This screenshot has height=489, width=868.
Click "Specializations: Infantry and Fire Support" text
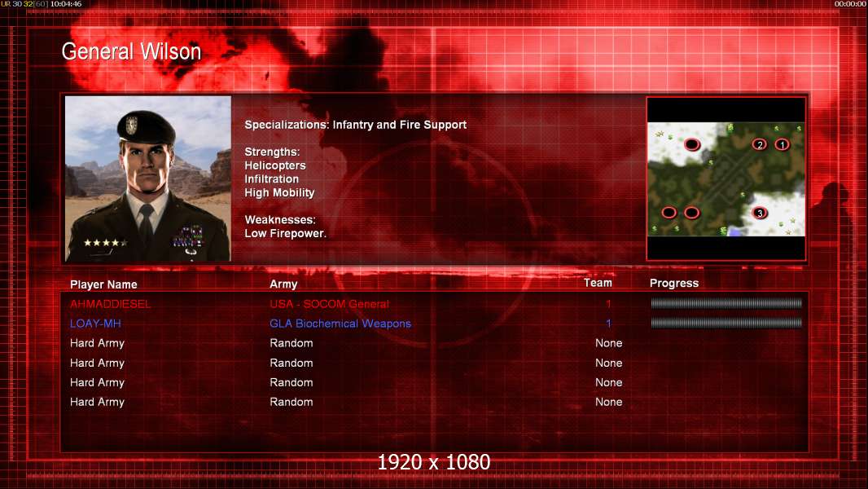[355, 125]
